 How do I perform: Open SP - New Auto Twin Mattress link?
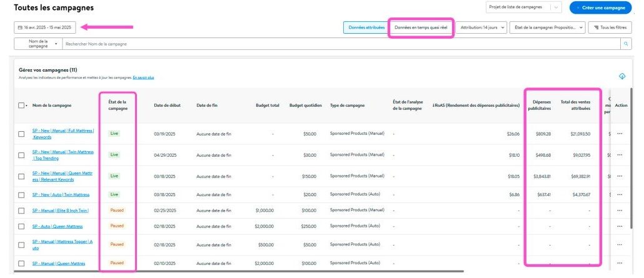61,195
